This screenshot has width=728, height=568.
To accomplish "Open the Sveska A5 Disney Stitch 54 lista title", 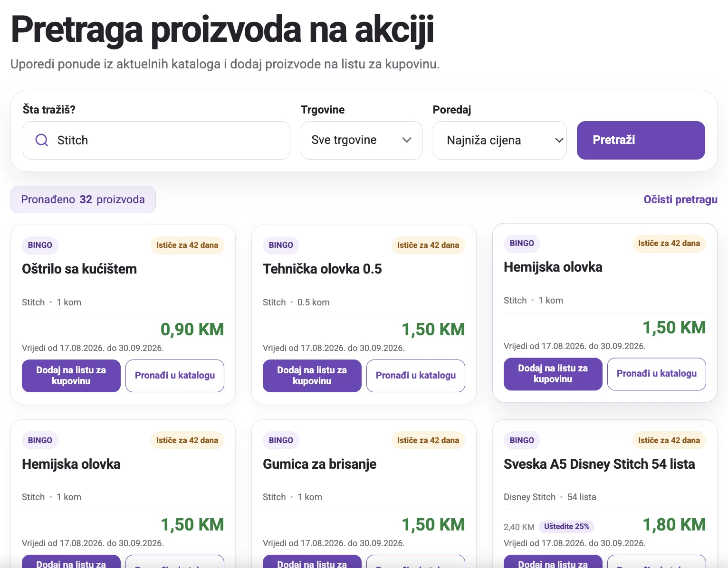I will (x=599, y=464).
